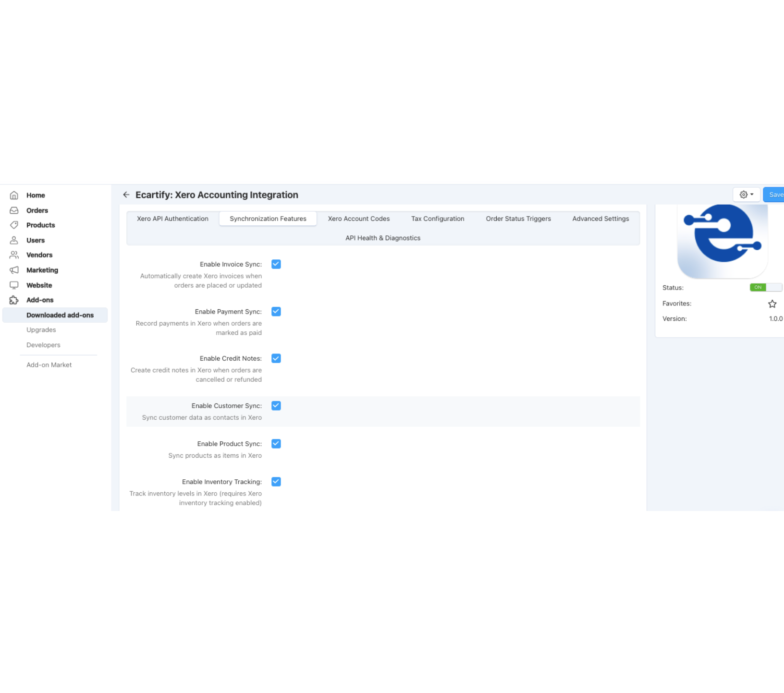
Task: Open the Add-on Market link
Action: (x=49, y=365)
